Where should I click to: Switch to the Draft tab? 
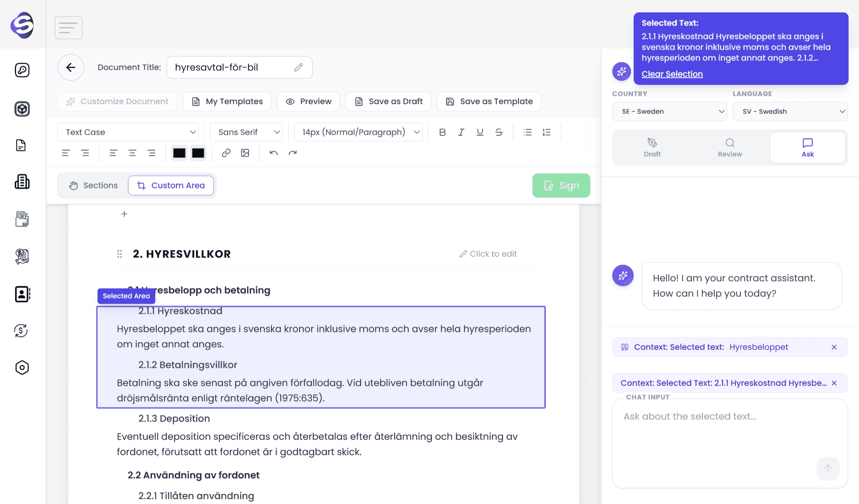click(x=652, y=148)
